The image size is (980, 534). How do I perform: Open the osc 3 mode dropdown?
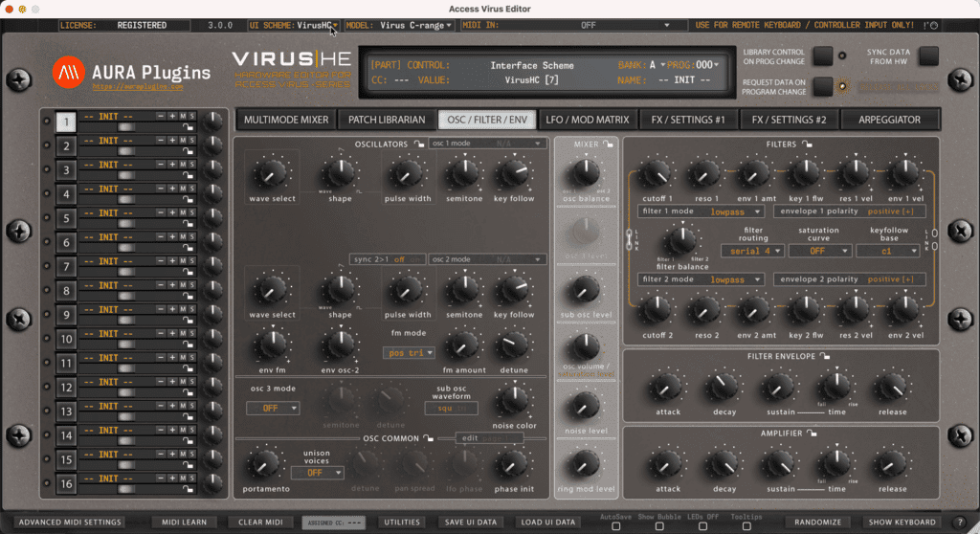273,409
